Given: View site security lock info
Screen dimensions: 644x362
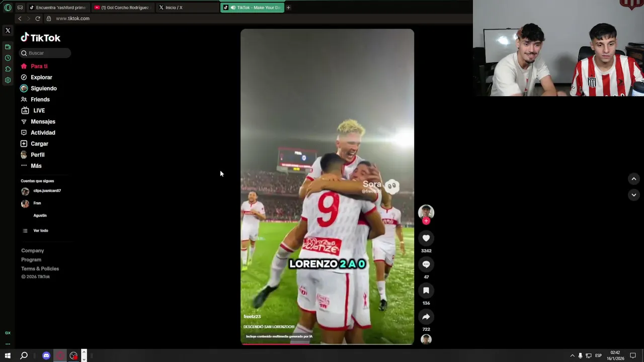Looking at the screenshot, I should coord(49,19).
